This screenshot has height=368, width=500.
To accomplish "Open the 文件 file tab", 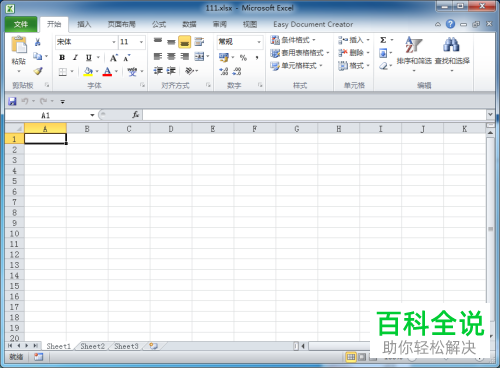I will pyautogui.click(x=21, y=24).
